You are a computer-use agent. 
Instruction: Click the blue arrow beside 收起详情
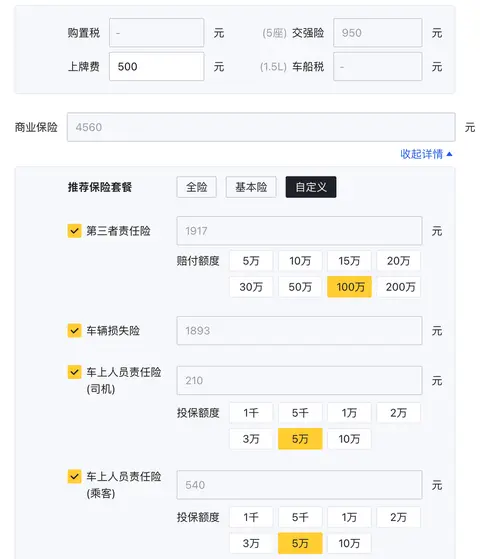point(449,154)
